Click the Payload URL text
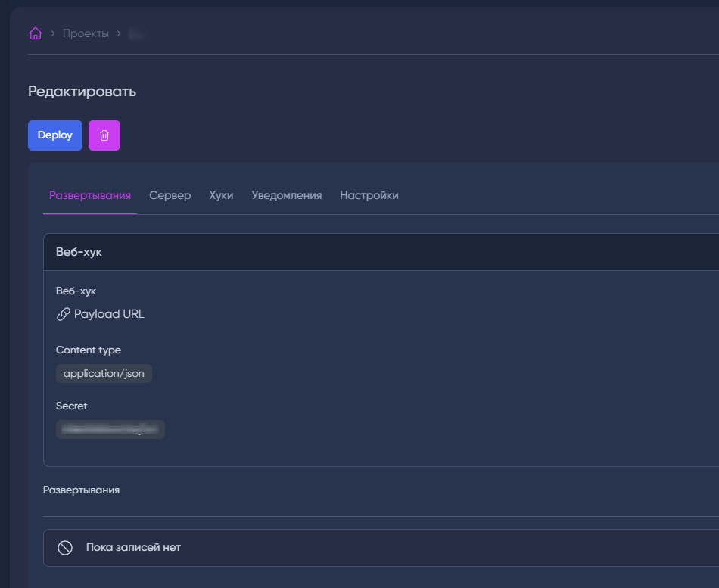This screenshot has width=719, height=588. [109, 314]
